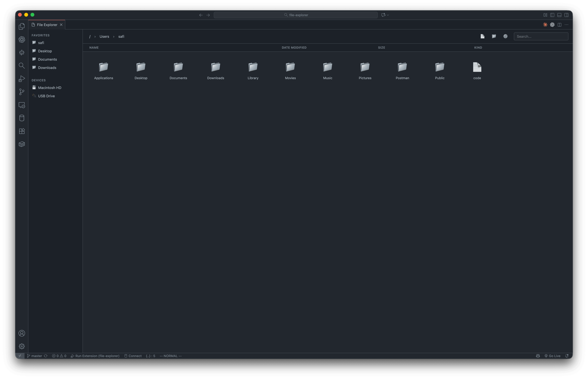
Task: Click the master branch indicator
Action: 36,356
